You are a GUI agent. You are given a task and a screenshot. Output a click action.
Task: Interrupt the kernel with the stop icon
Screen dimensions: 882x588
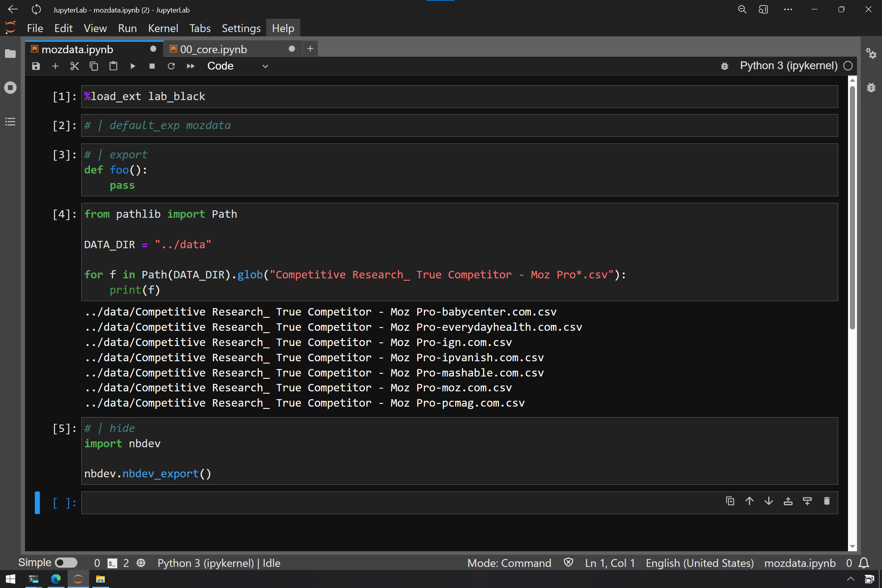click(152, 66)
